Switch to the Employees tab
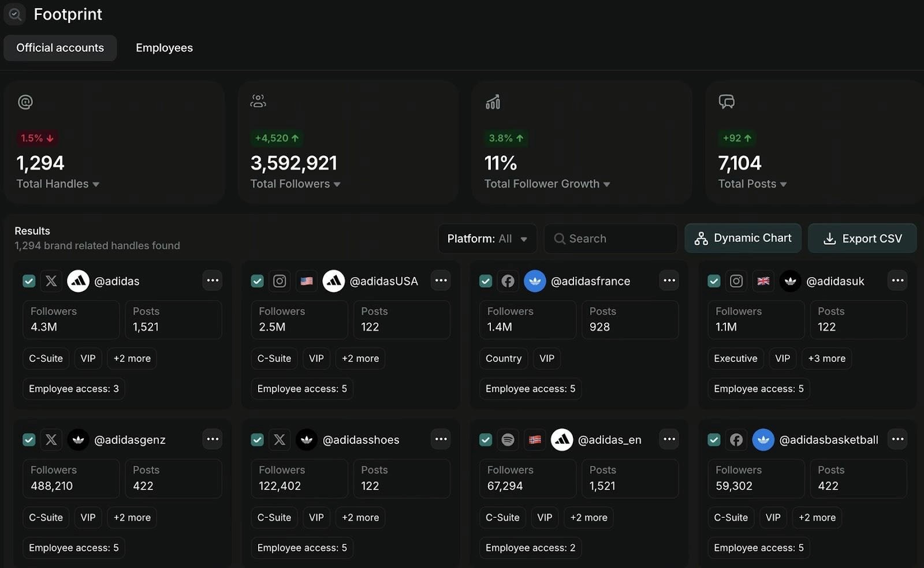This screenshot has height=568, width=924. tap(165, 48)
